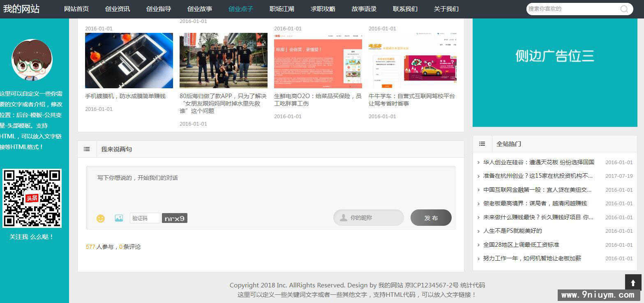Click the captcha image showing nrx9

[174, 218]
